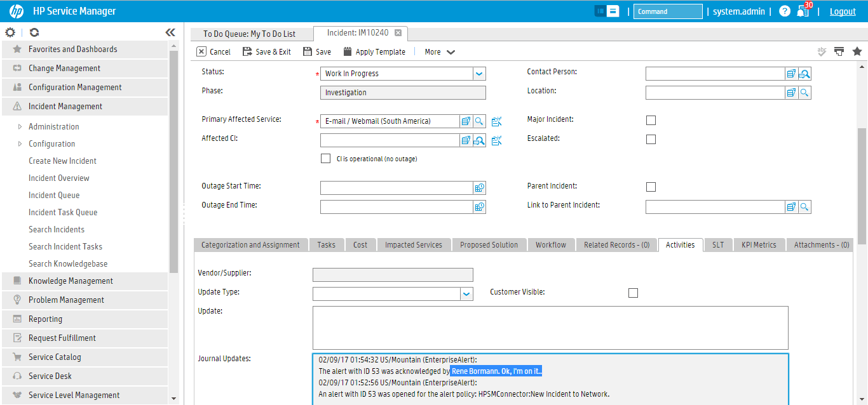Search lookup for Location field

[x=804, y=93]
